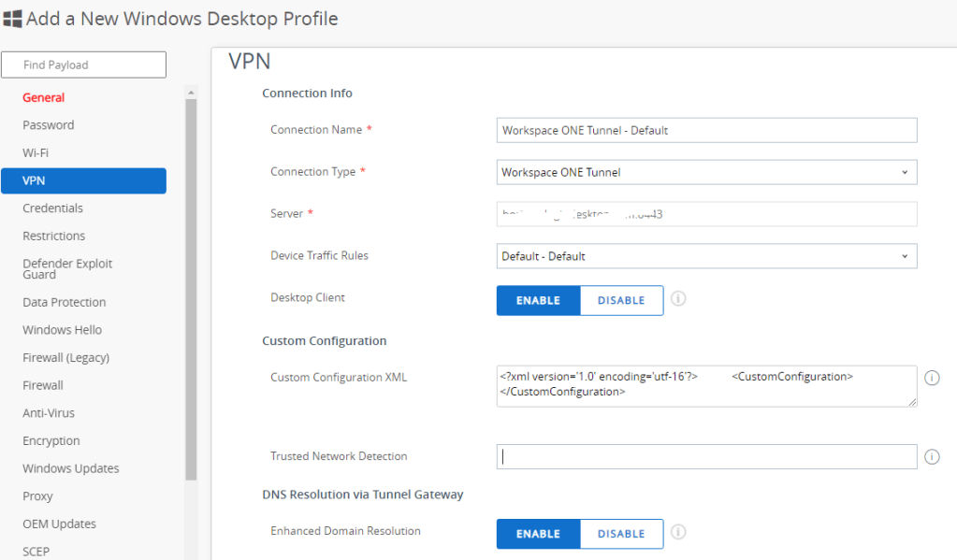This screenshot has height=560, width=957.
Task: Click inside the Find Payload search box
Action: coord(83,65)
